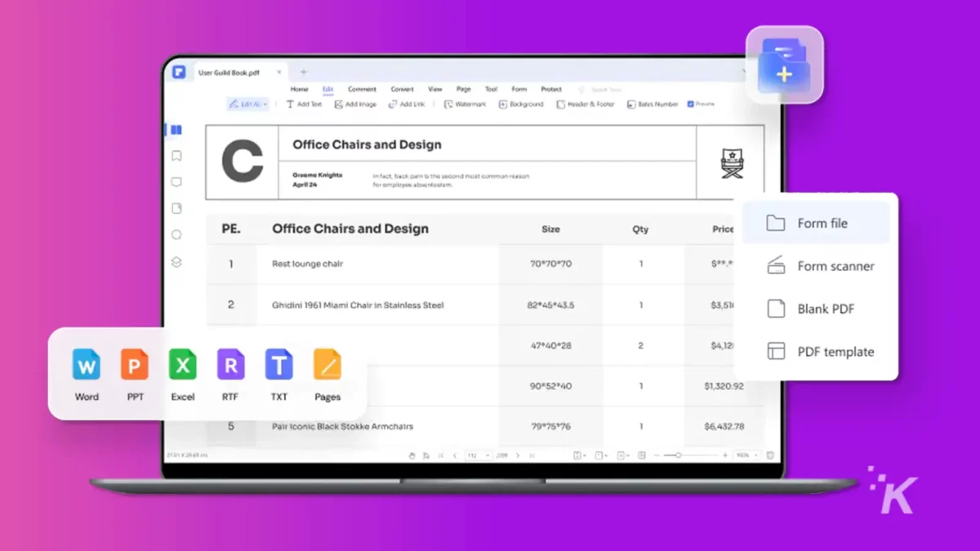Switch to the View tab

pos(435,89)
